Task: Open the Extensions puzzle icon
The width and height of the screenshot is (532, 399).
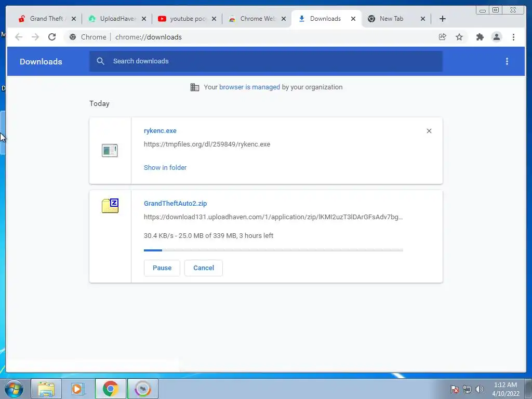Action: 480,37
